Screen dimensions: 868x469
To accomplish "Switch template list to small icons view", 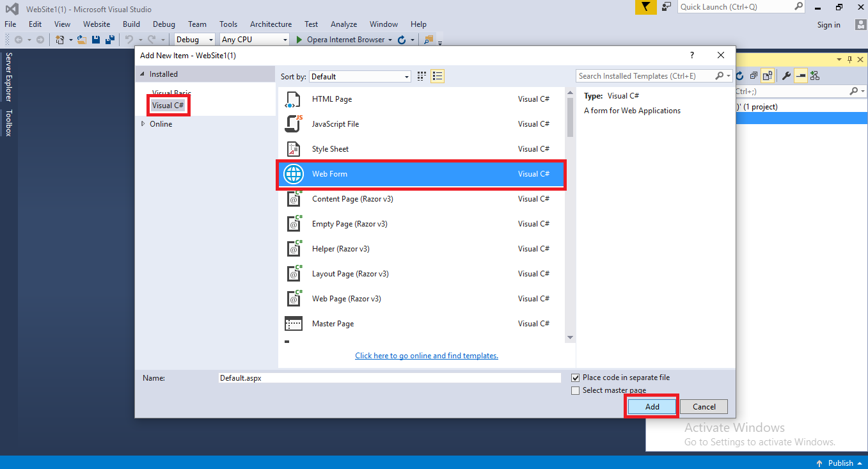I will tap(421, 76).
